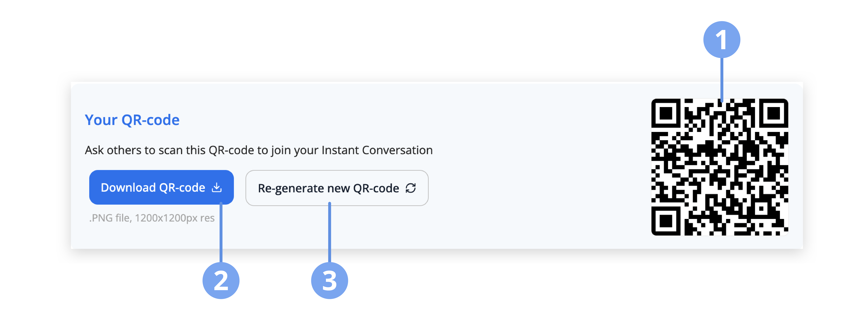Click the "Your QR-code" heading
This screenshot has height=320, width=868.
click(x=132, y=120)
